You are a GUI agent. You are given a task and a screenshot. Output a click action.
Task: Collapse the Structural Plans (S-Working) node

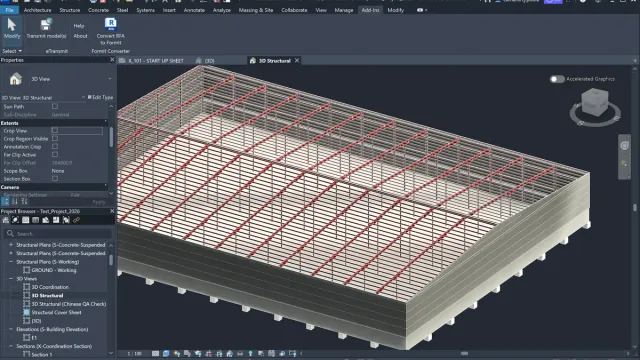tap(11, 262)
